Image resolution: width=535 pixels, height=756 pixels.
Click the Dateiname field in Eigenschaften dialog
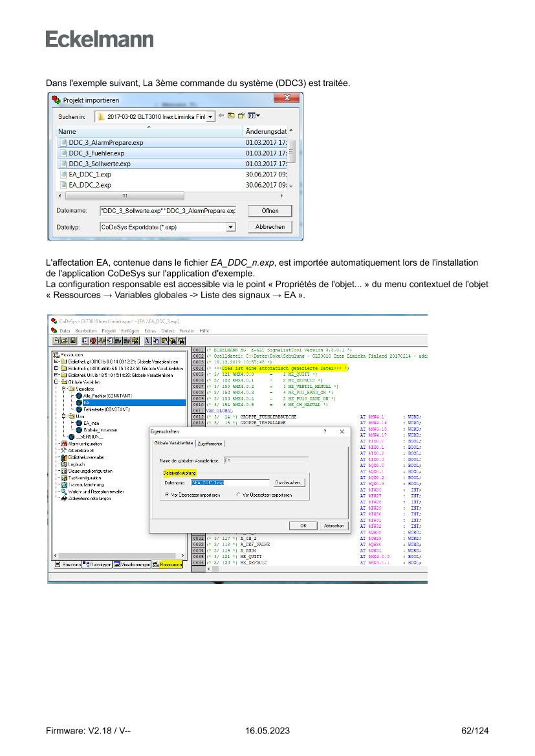(230, 482)
